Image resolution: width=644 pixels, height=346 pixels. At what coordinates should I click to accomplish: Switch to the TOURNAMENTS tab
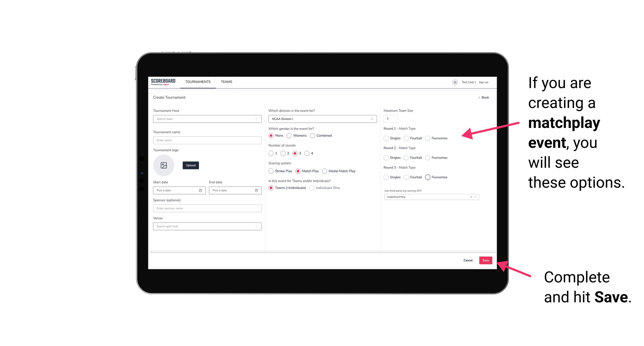[198, 82]
